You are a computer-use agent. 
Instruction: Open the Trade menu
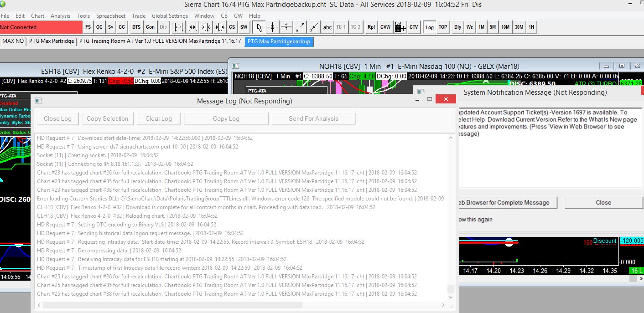click(x=139, y=15)
